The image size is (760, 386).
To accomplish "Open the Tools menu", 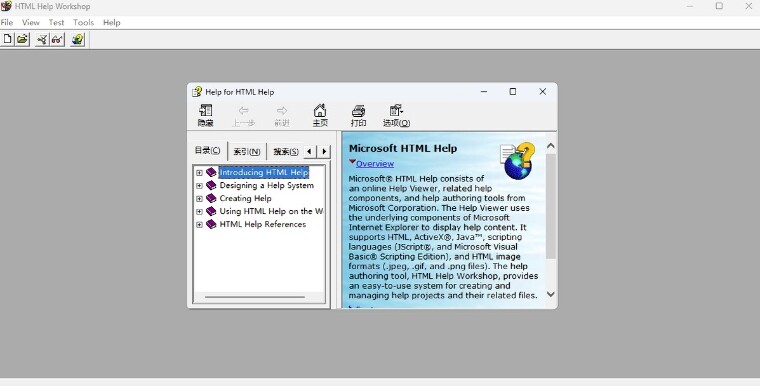I will click(x=83, y=22).
